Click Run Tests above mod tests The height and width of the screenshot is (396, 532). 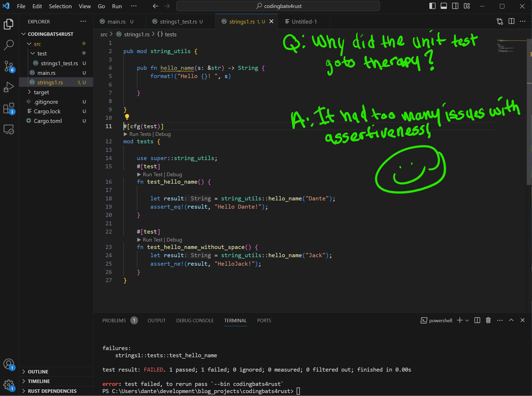[140, 134]
